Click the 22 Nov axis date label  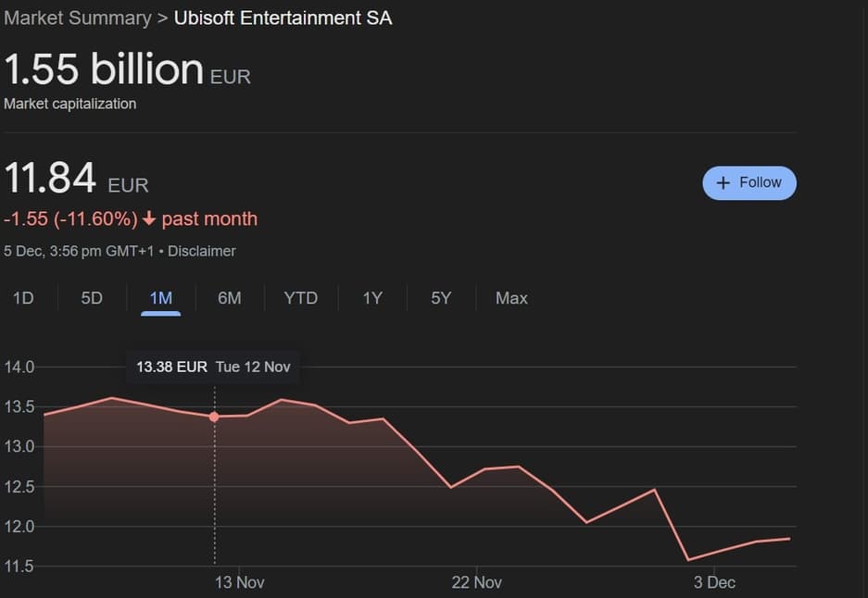(x=476, y=582)
